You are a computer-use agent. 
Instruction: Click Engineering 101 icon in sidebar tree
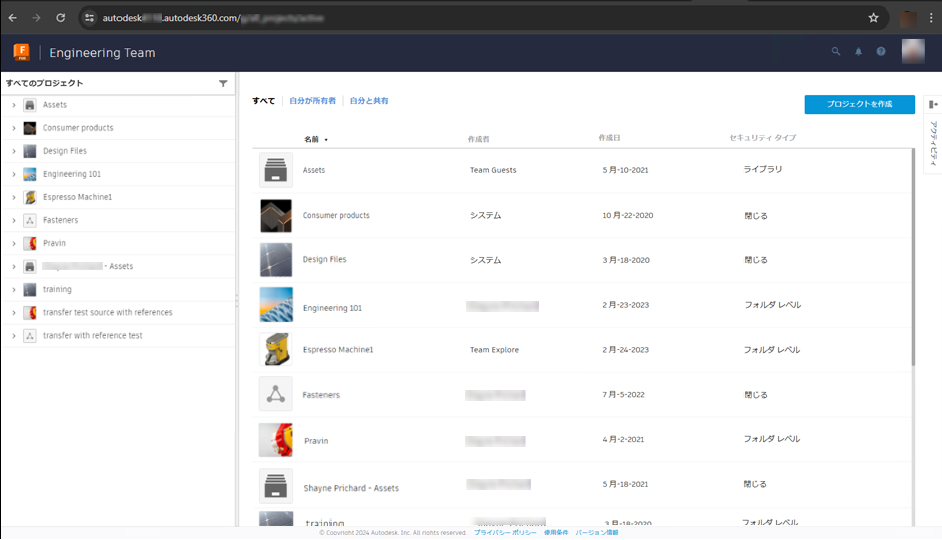pyautogui.click(x=29, y=174)
